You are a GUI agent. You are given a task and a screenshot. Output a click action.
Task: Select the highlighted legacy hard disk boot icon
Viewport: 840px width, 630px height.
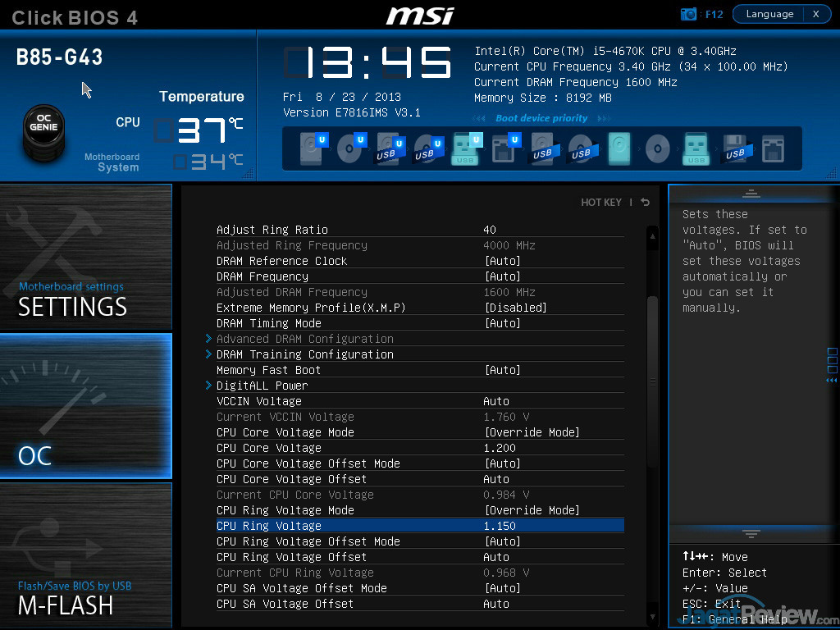[619, 148]
